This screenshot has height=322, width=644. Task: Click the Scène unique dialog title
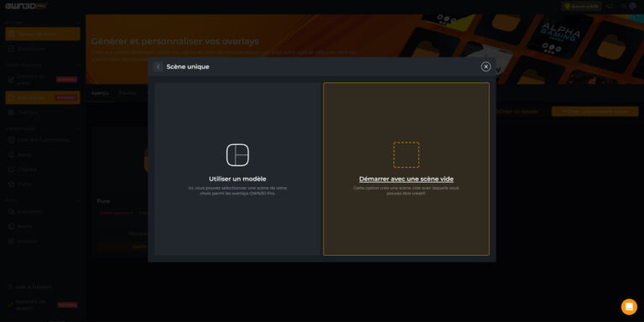(x=188, y=66)
